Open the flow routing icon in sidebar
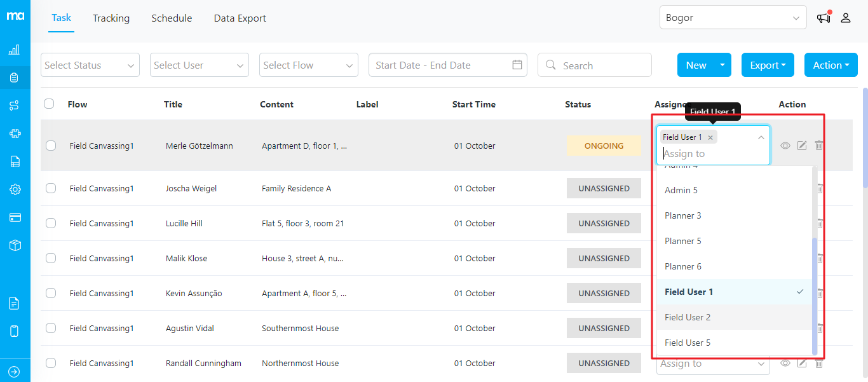 click(15, 104)
